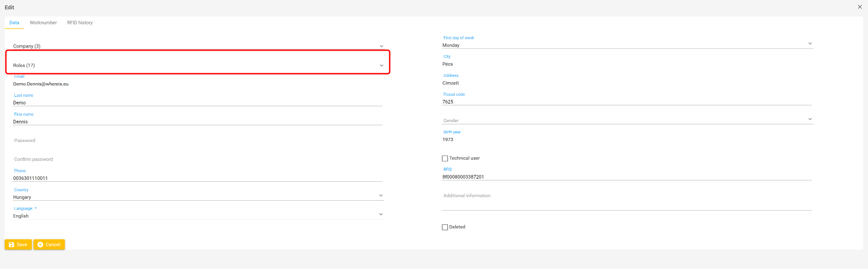Click the Postal code field
The width and height of the screenshot is (868, 269).
(626, 102)
